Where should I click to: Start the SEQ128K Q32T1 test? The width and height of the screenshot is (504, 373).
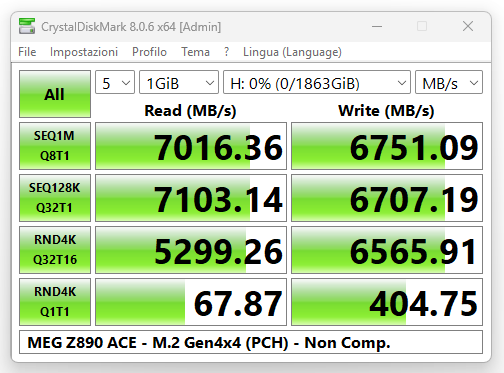point(55,198)
